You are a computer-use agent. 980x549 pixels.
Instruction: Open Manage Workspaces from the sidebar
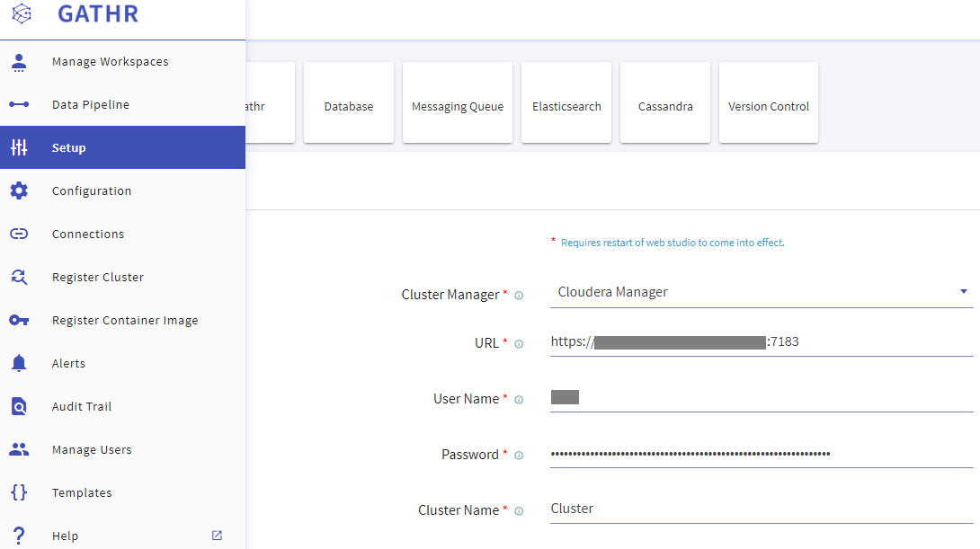[x=122, y=62]
